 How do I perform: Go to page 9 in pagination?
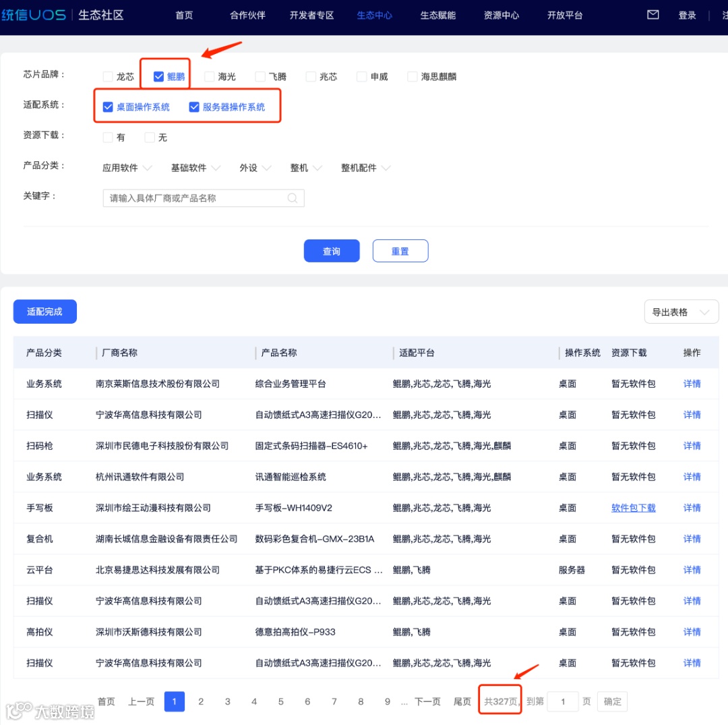tap(387, 702)
